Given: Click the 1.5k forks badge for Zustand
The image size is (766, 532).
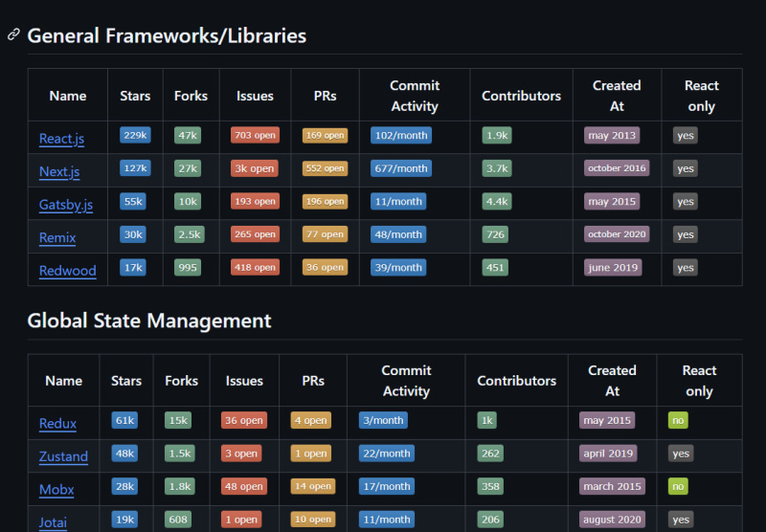Looking at the screenshot, I should (x=180, y=454).
